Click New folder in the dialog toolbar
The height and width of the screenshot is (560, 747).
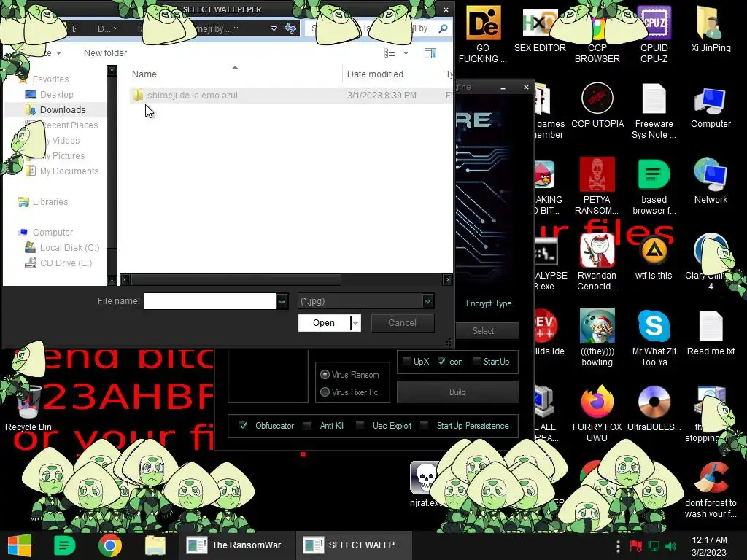(x=105, y=52)
